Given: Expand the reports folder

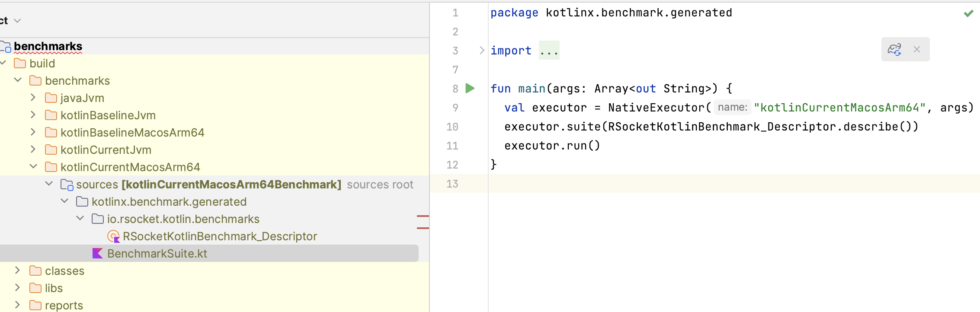Looking at the screenshot, I should coord(18,305).
